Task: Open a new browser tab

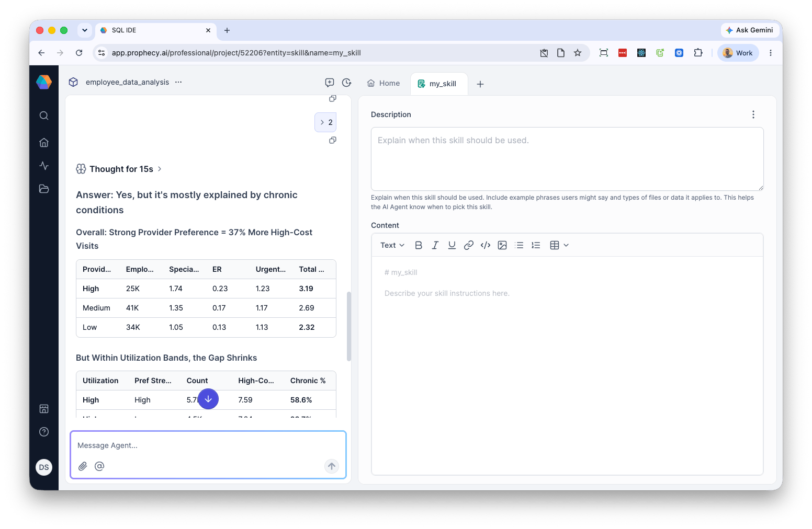Action: (x=227, y=30)
